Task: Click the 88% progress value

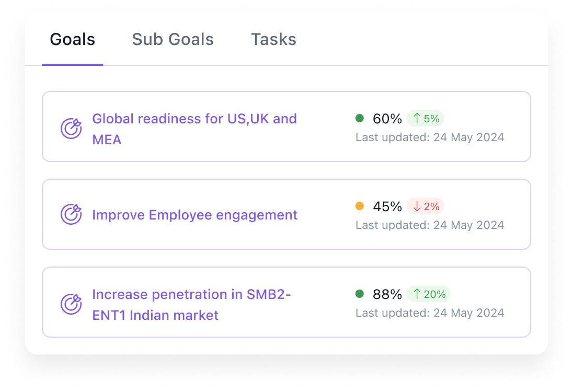Action: tap(387, 294)
